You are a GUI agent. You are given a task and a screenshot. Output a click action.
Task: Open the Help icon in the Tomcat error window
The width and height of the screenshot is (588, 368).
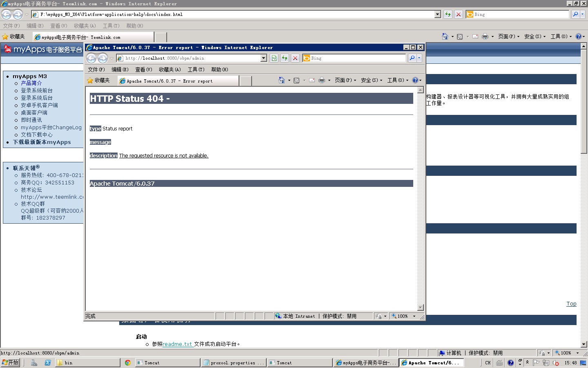tap(415, 80)
